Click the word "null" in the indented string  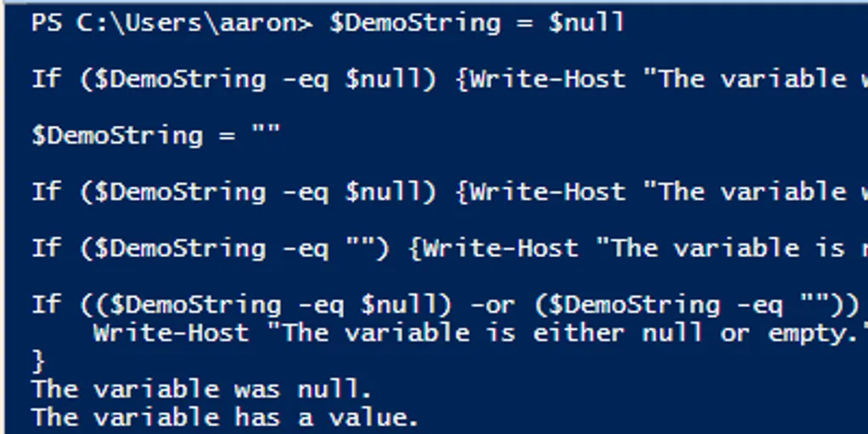point(672,332)
